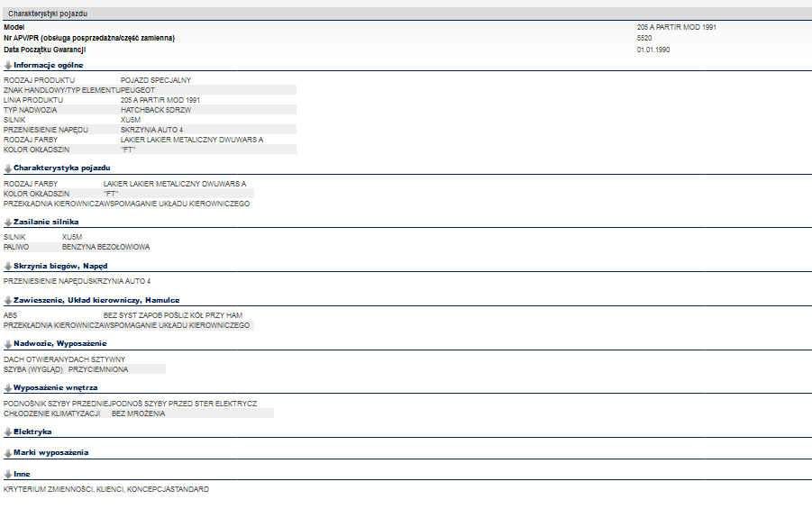Select the warranty start date 01.01.1990
The image size is (812, 518).
point(652,50)
